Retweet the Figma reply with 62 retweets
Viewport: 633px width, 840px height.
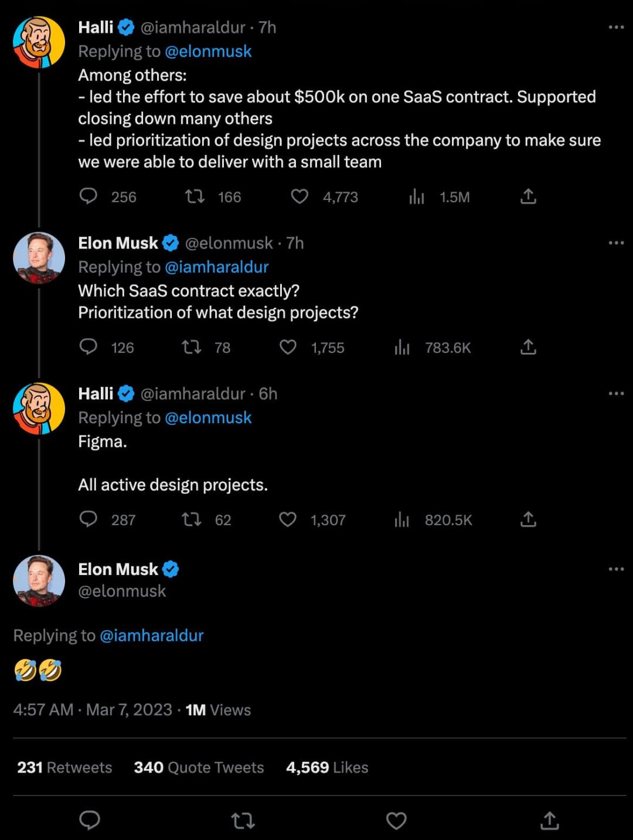pyautogui.click(x=192, y=519)
